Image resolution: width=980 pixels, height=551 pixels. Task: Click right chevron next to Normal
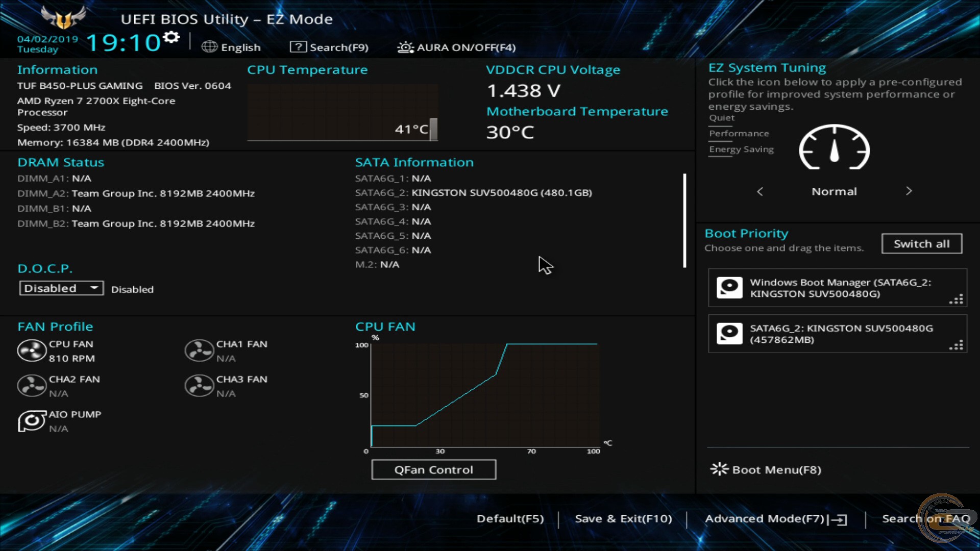click(909, 191)
